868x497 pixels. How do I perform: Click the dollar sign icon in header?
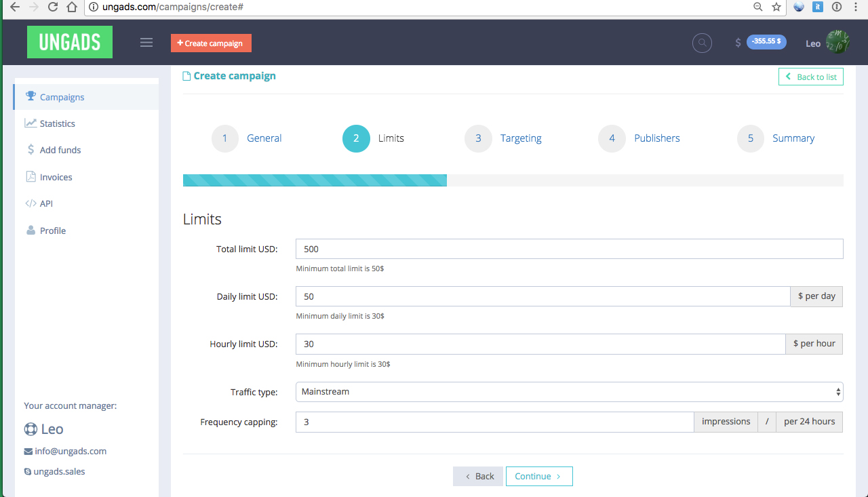(738, 43)
